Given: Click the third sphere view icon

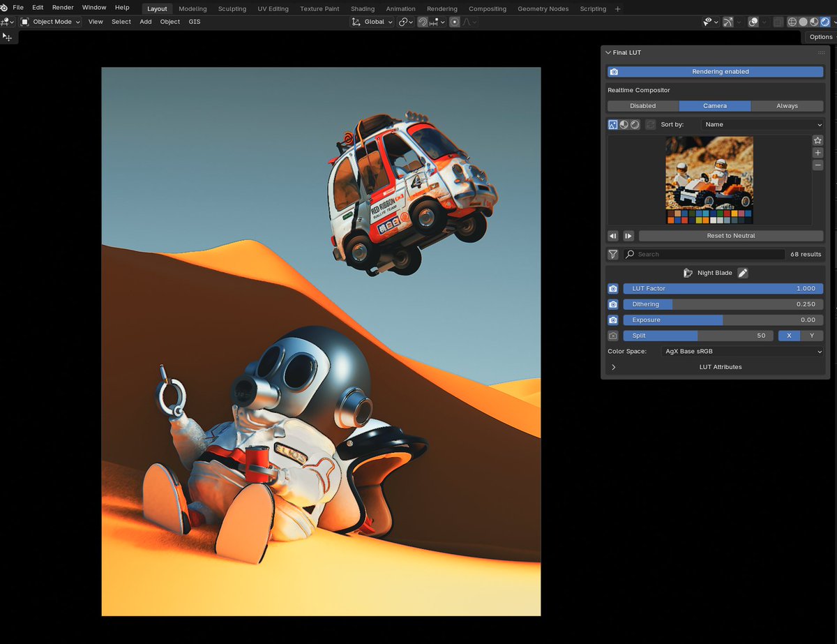Looking at the screenshot, I should (x=635, y=124).
